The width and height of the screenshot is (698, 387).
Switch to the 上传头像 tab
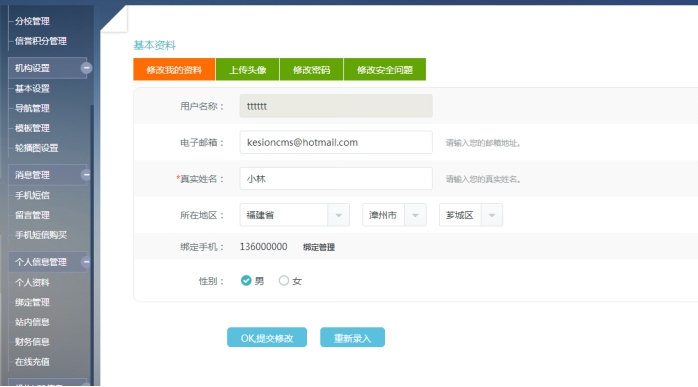[x=248, y=69]
